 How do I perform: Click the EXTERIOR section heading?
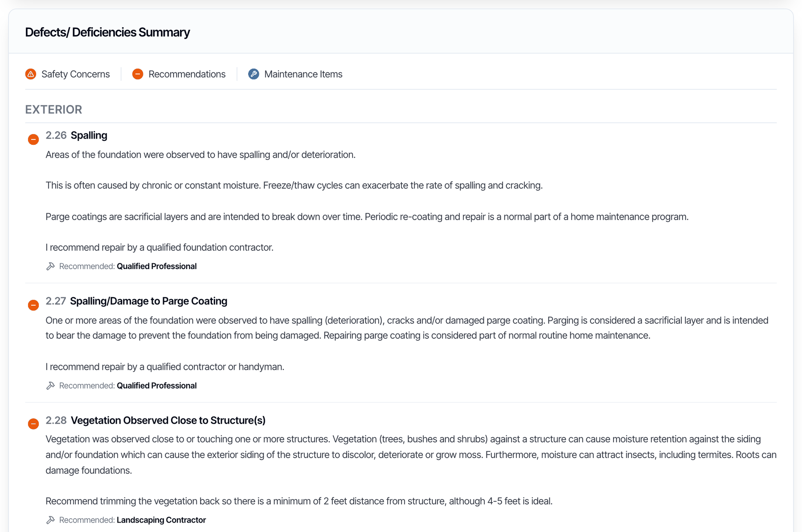53,110
